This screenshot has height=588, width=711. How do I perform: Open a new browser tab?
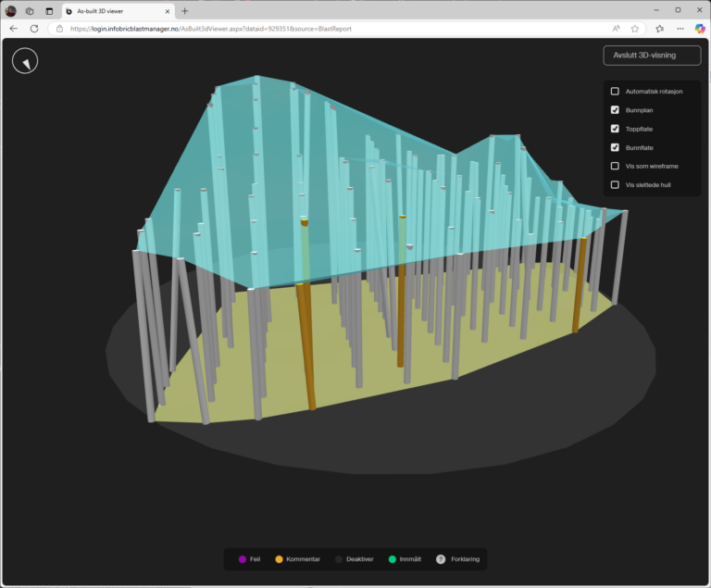(x=185, y=10)
